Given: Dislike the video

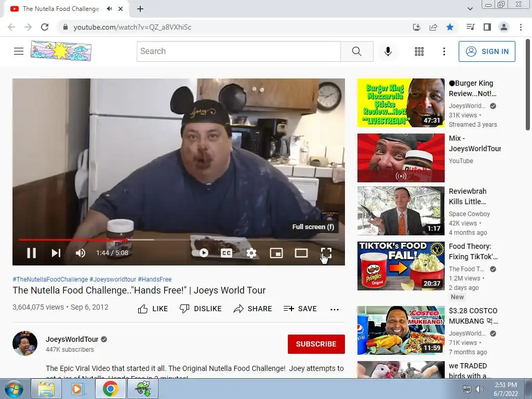Looking at the screenshot, I should [x=201, y=309].
